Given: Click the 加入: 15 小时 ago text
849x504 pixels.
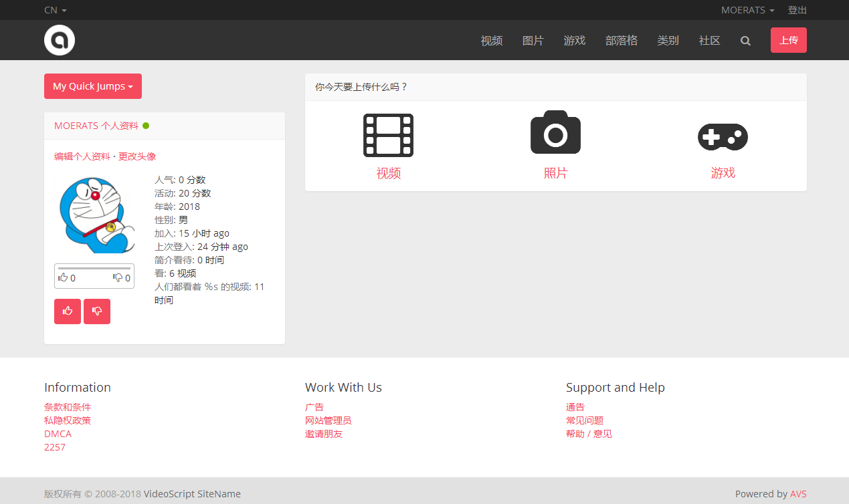Looking at the screenshot, I should click(192, 233).
